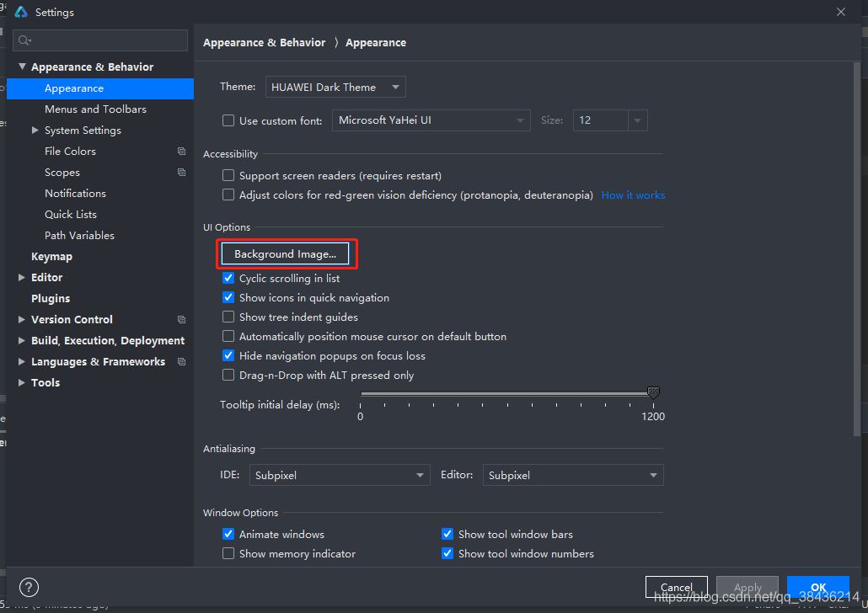Click the font Size value field showing 12

coord(601,120)
